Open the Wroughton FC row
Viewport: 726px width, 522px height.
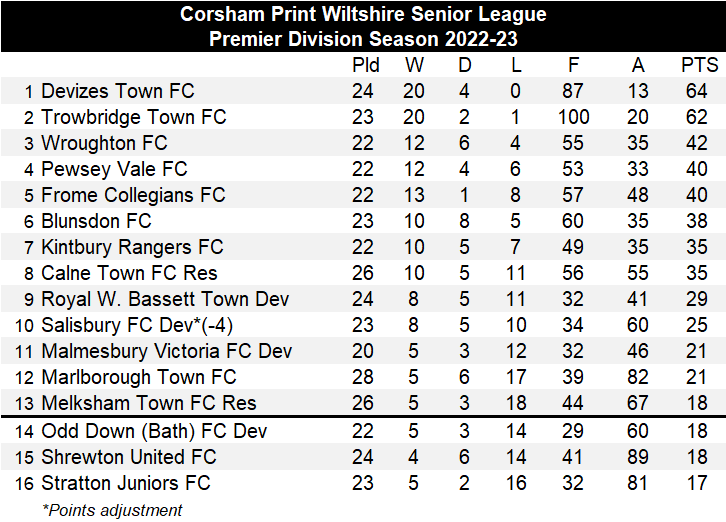[104, 143]
